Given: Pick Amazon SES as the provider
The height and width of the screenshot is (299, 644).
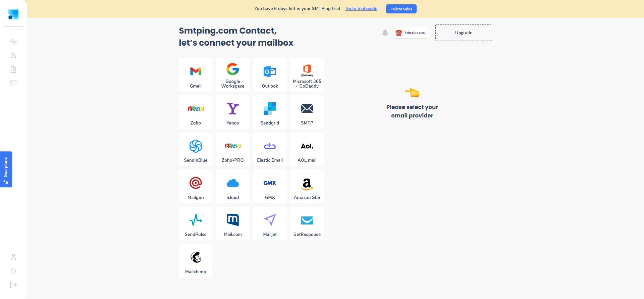Looking at the screenshot, I should [x=307, y=186].
